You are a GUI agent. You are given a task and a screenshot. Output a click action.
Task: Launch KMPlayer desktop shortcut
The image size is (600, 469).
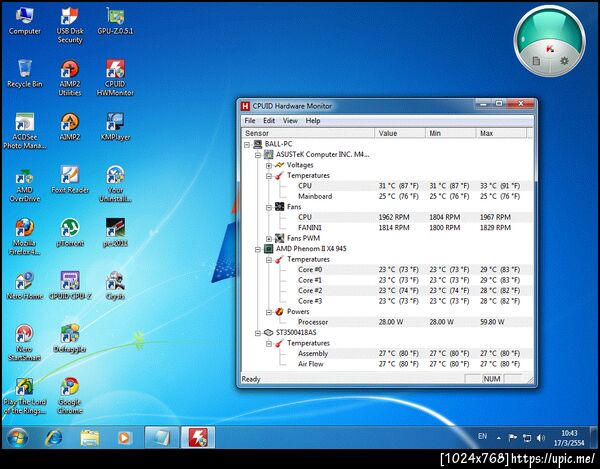tap(115, 127)
